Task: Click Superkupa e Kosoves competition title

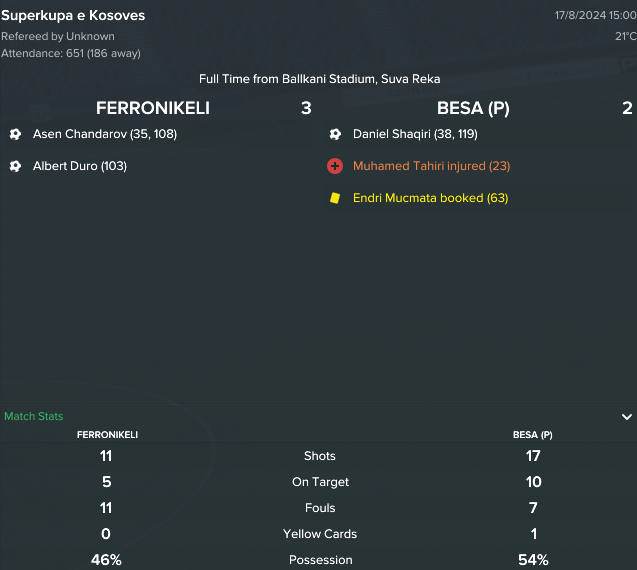Action: (x=73, y=15)
